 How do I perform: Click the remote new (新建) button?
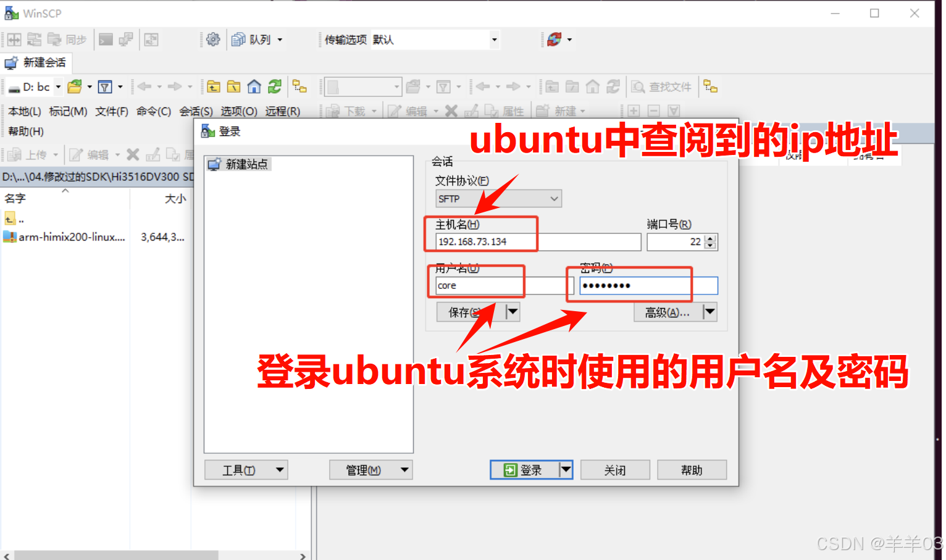(556, 111)
